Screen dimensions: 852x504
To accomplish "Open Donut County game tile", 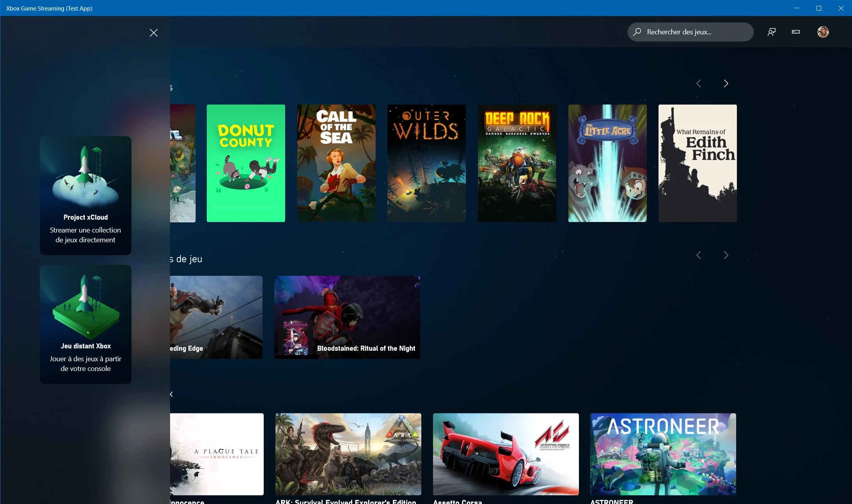I will point(246,163).
